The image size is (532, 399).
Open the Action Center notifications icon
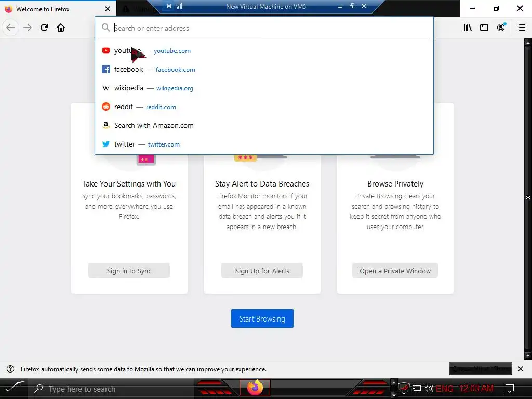[509, 389]
